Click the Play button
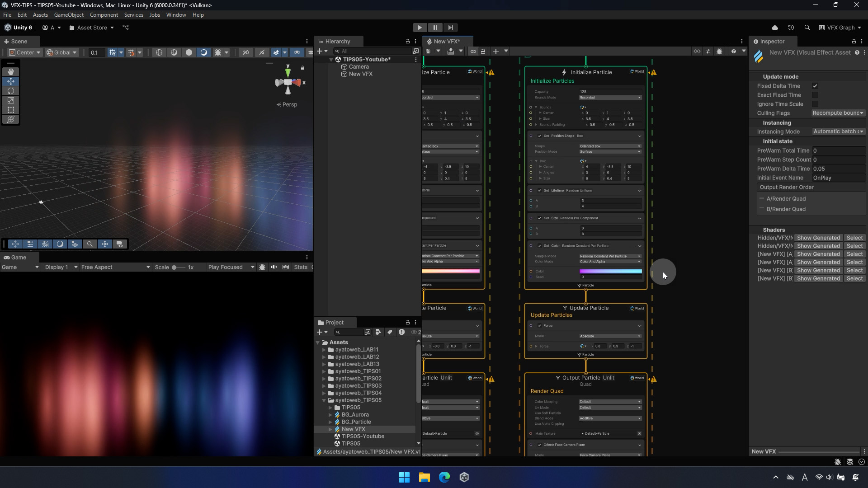Image resolution: width=868 pixels, height=488 pixels. click(x=420, y=28)
